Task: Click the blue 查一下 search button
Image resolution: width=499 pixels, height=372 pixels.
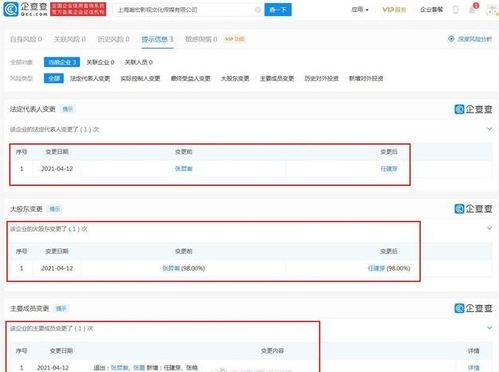Action: [x=278, y=10]
